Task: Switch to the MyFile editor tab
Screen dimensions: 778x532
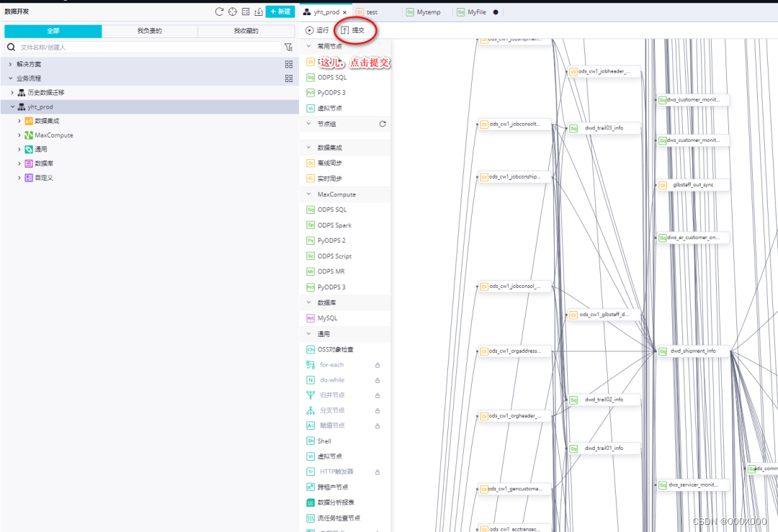Action: 476,12
